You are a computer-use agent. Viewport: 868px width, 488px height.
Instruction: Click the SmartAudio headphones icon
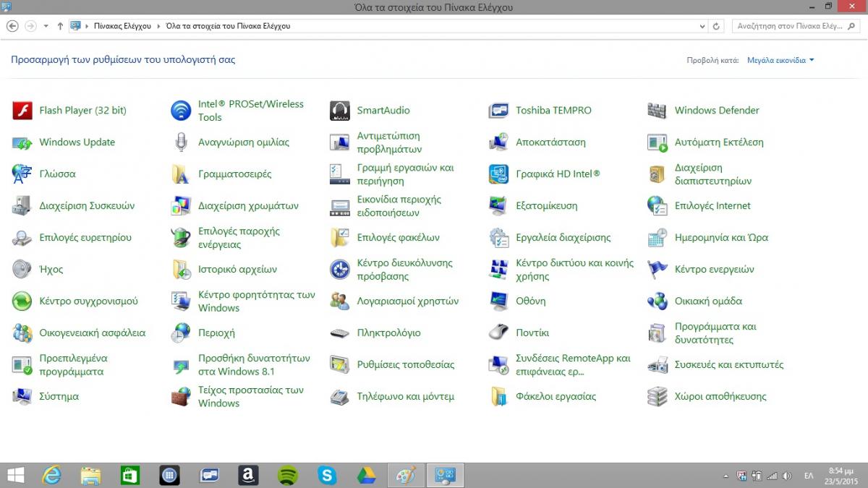pos(340,111)
